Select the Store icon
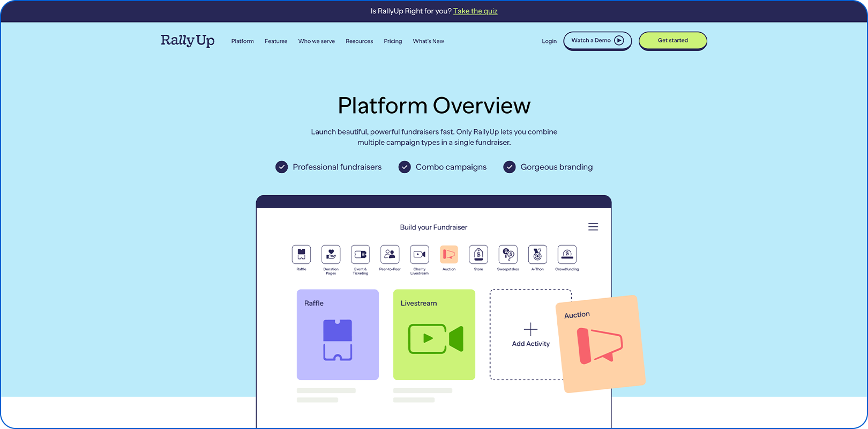Image resolution: width=868 pixels, height=429 pixels. [x=478, y=254]
